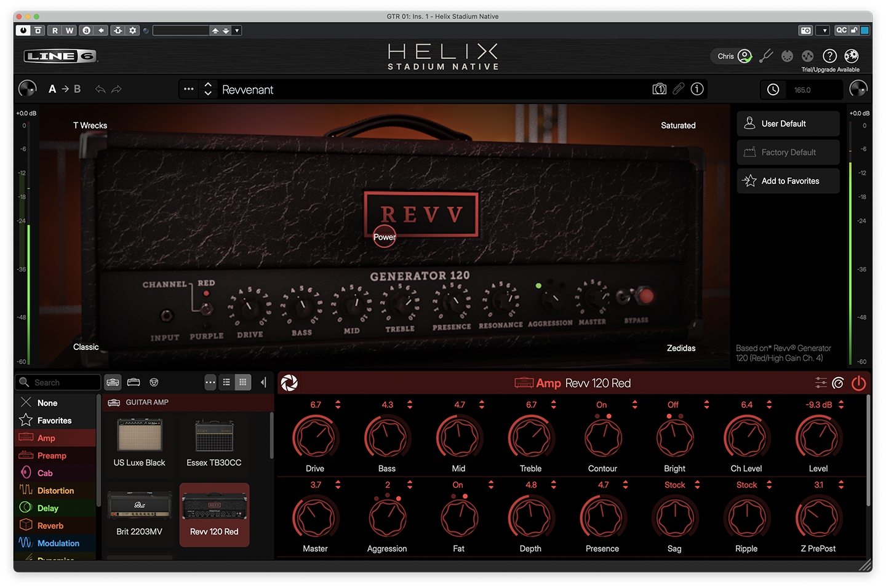Select the None category
Image resolution: width=886 pixels, height=588 pixels.
point(55,403)
